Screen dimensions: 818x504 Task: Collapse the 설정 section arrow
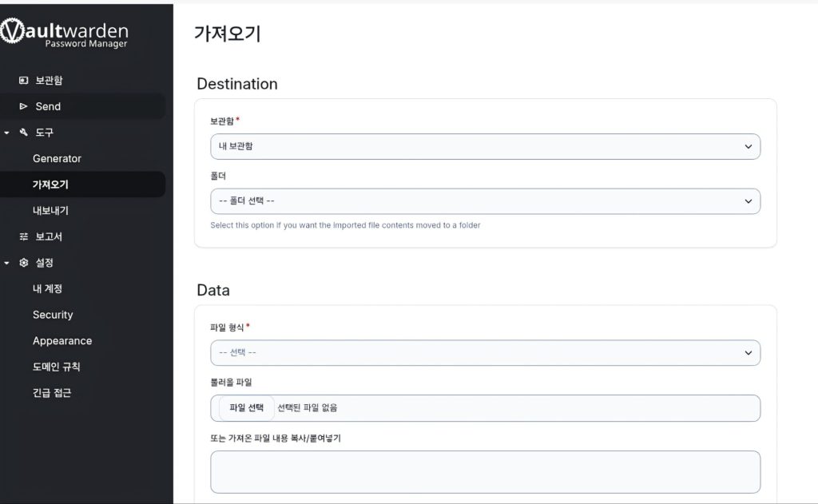point(6,264)
